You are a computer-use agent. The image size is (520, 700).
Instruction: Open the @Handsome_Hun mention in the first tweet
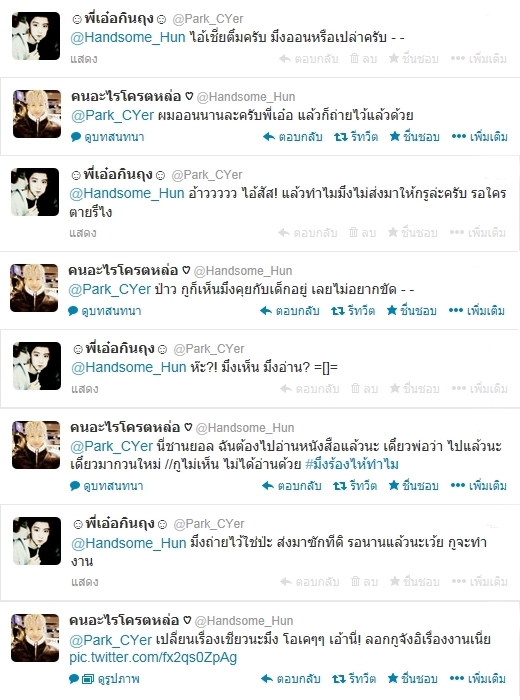(x=128, y=37)
